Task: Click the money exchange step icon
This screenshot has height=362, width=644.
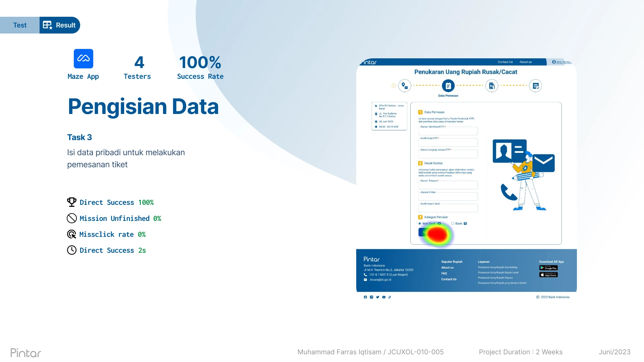Action: [492, 86]
